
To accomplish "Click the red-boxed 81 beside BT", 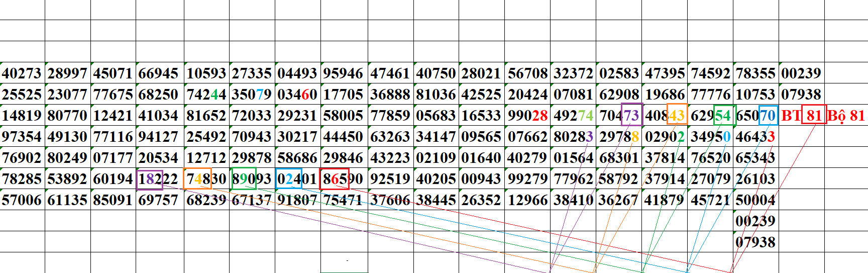I will pyautogui.click(x=813, y=115).
